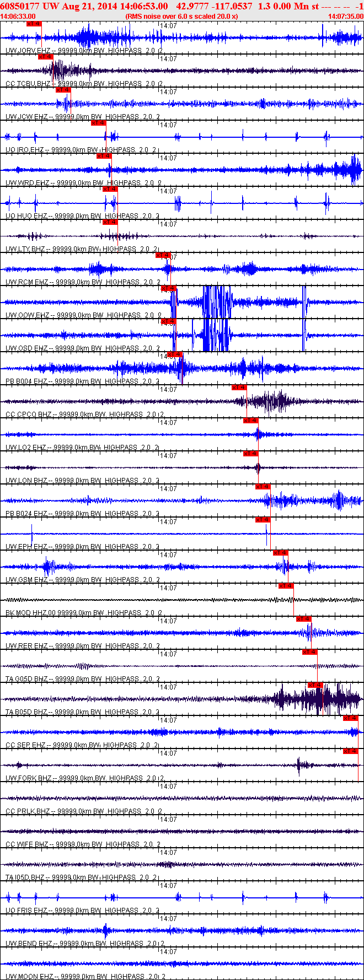Click the UW.LON.BHZ station label
364x980 pixels.
26,481
